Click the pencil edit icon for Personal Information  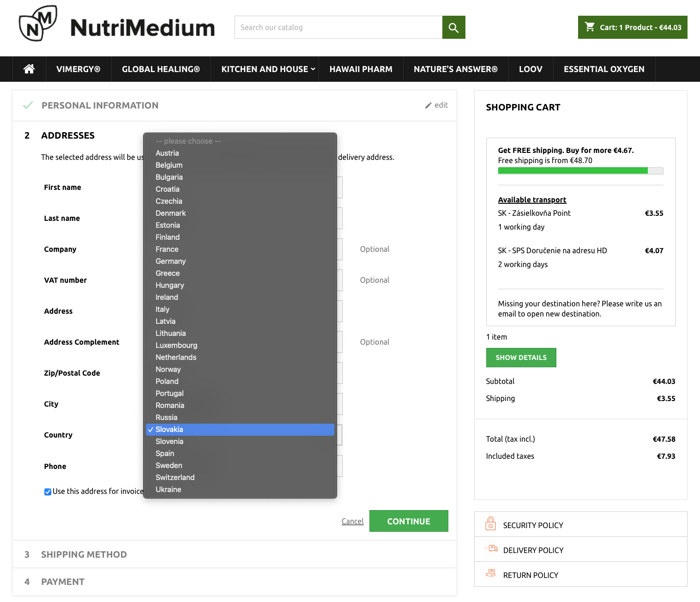428,105
